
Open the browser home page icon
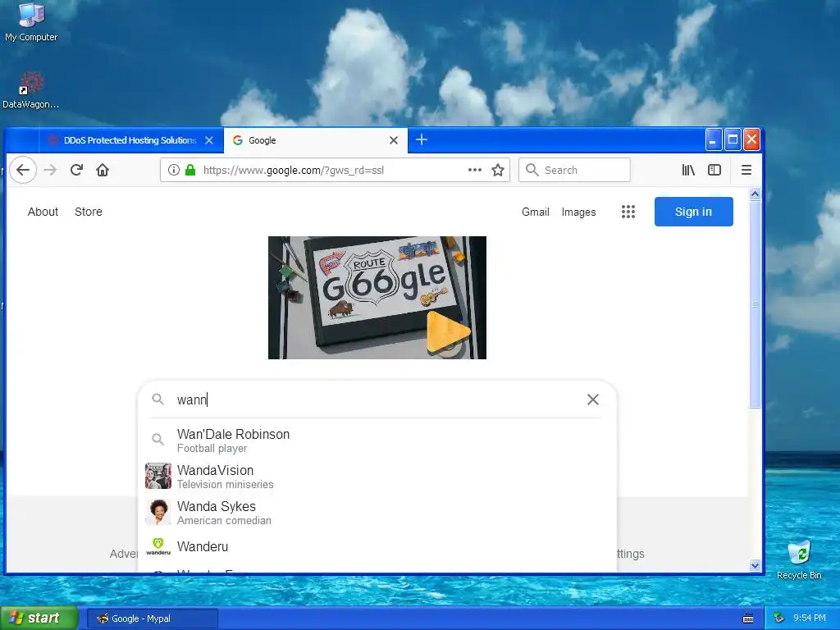103,171
